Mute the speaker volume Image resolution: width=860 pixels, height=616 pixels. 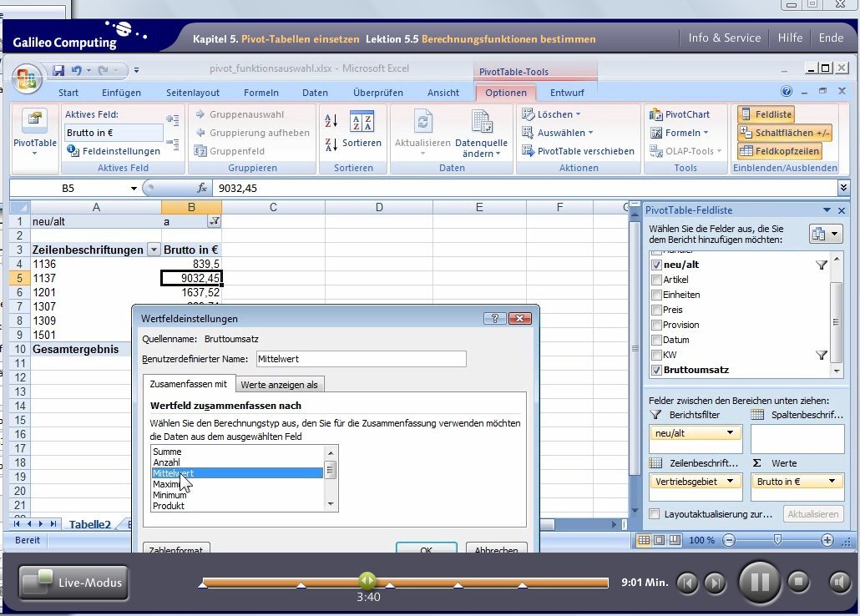pos(839,582)
